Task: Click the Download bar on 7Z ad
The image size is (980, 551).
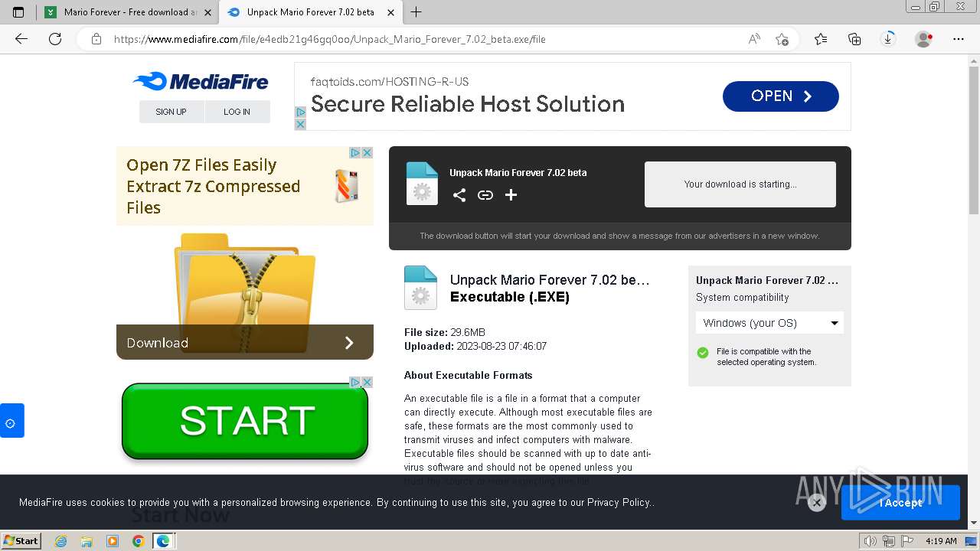Action: click(x=245, y=342)
